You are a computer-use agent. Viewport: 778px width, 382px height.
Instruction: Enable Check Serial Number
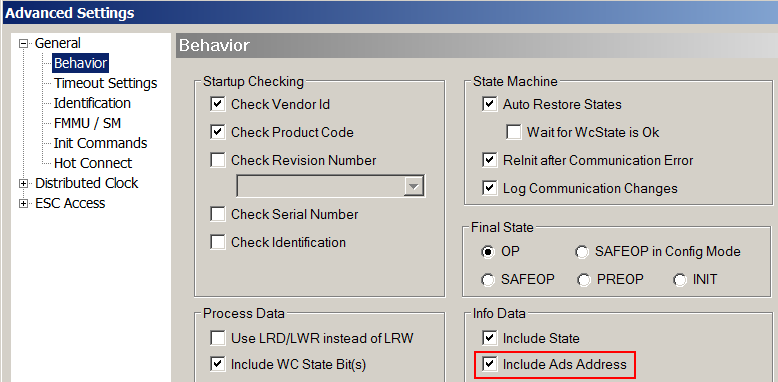click(x=217, y=214)
